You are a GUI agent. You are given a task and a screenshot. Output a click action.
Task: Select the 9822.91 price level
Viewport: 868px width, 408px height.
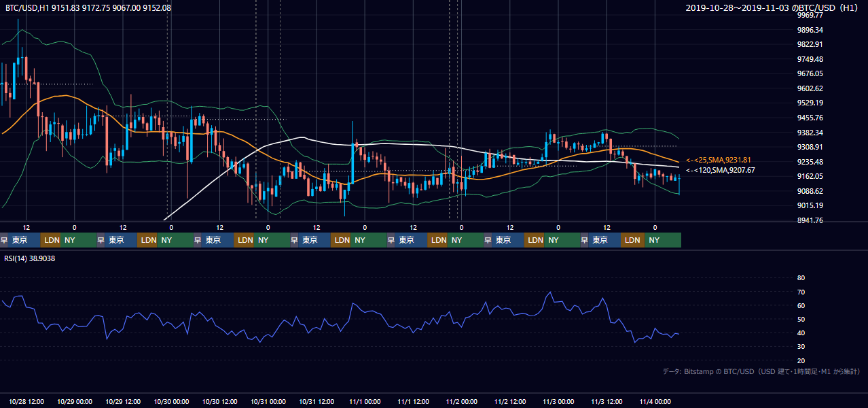coord(810,44)
